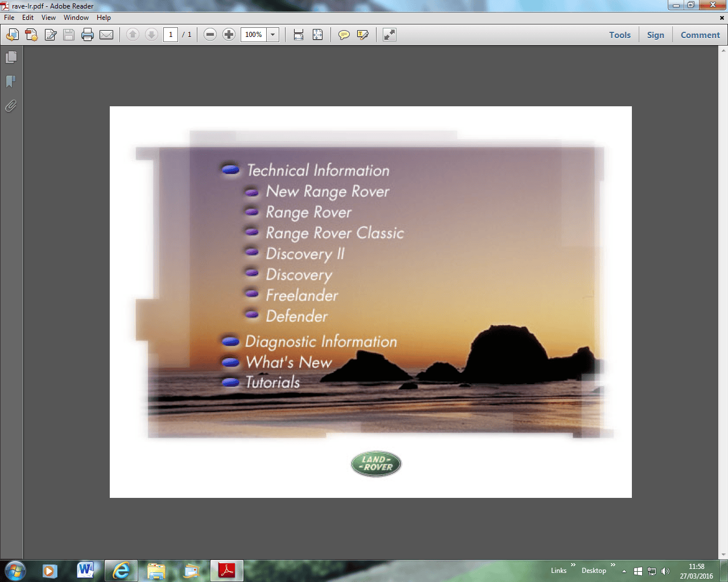
Task: Click the scrollbar up arrow
Action: [723, 50]
